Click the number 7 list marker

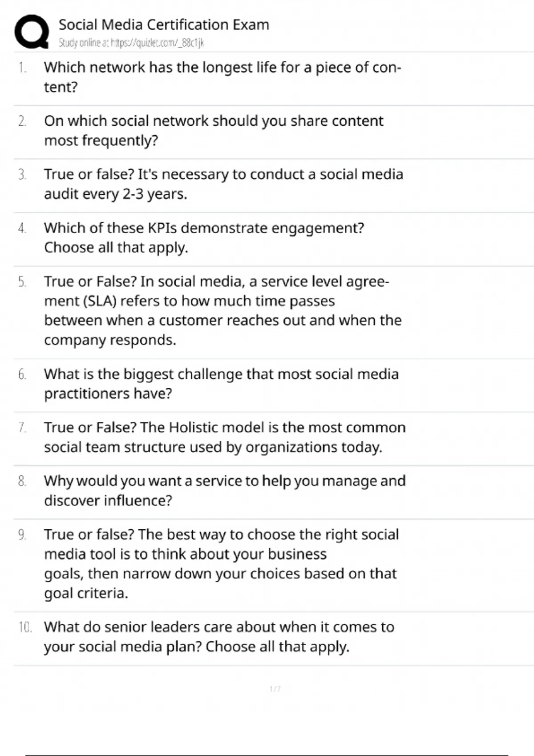point(22,428)
